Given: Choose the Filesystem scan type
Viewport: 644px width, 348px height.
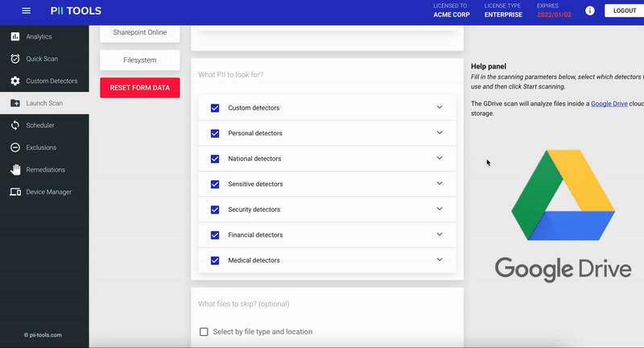Looking at the screenshot, I should [139, 60].
